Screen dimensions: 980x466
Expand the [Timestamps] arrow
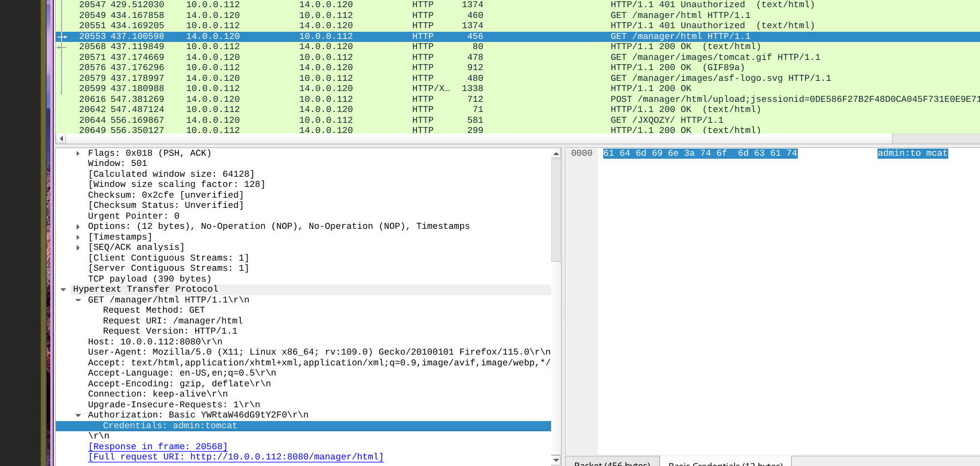[x=78, y=237]
